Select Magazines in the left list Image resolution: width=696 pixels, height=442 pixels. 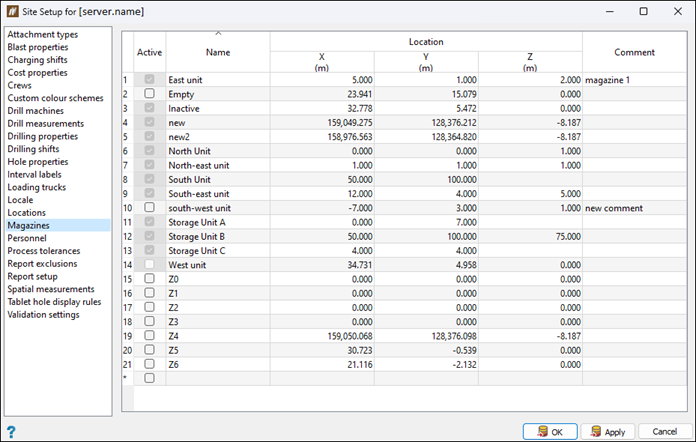pyautogui.click(x=31, y=225)
